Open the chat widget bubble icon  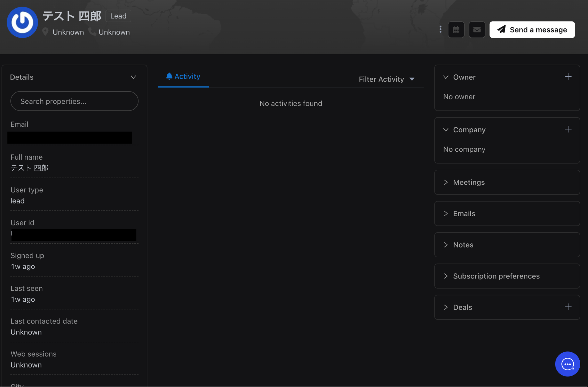(567, 364)
